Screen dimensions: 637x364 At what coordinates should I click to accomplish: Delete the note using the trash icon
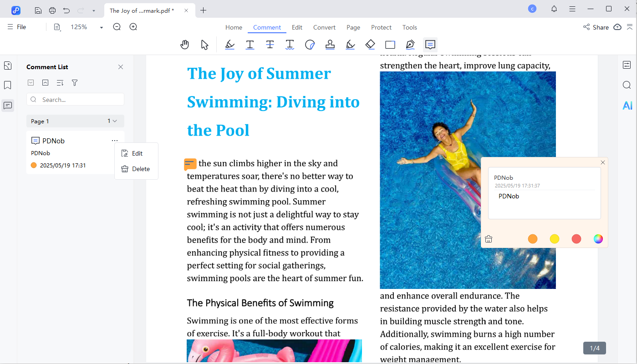(489, 239)
